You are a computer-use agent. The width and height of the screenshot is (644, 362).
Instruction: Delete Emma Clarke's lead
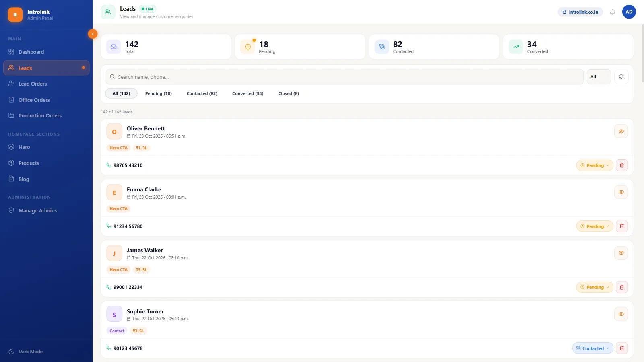tap(621, 226)
